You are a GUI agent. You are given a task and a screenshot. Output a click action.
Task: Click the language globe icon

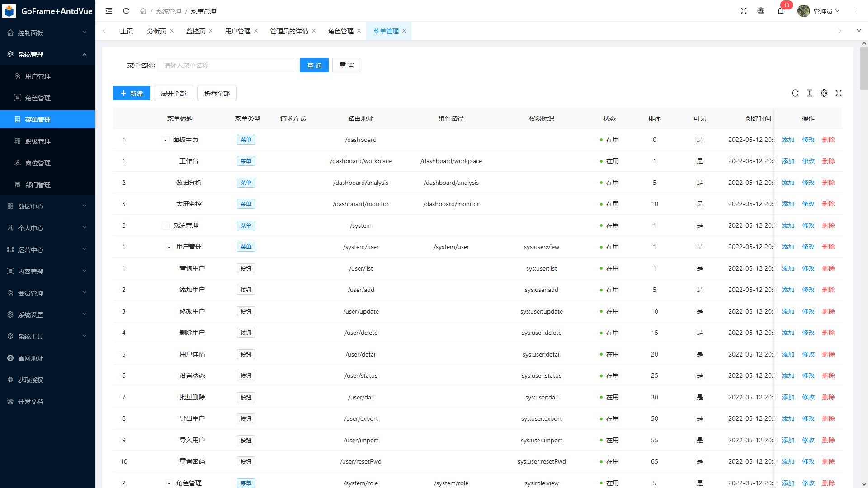point(761,11)
